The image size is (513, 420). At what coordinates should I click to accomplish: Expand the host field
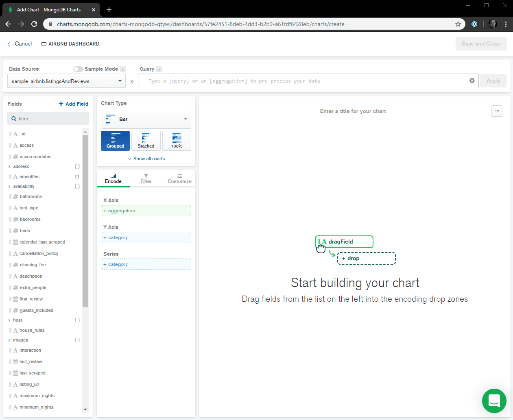[9, 320]
